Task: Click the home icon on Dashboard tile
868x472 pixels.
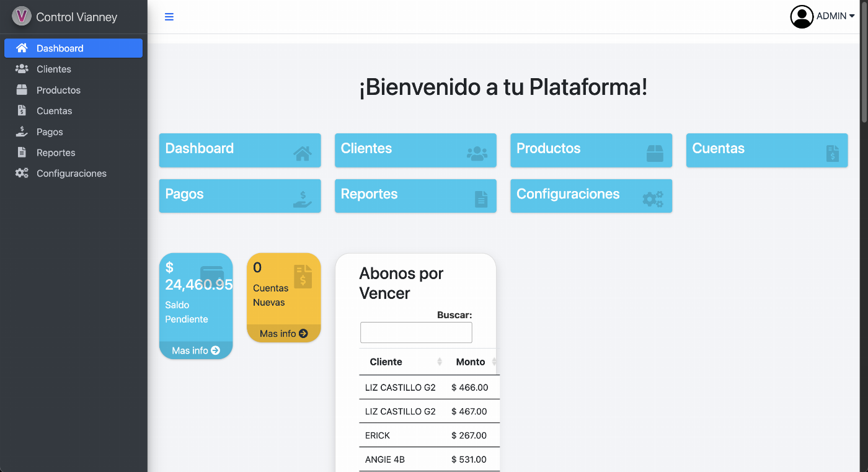Action: (303, 153)
